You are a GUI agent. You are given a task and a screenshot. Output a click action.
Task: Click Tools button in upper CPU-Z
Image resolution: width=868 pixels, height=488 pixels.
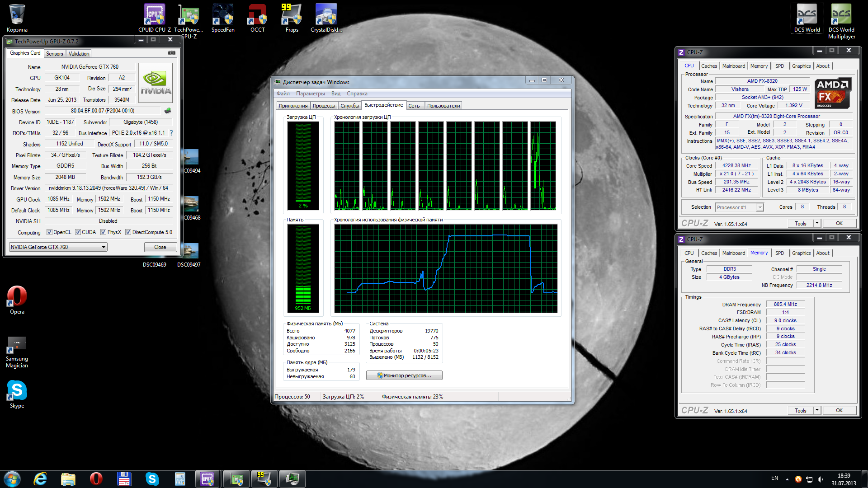tap(800, 223)
